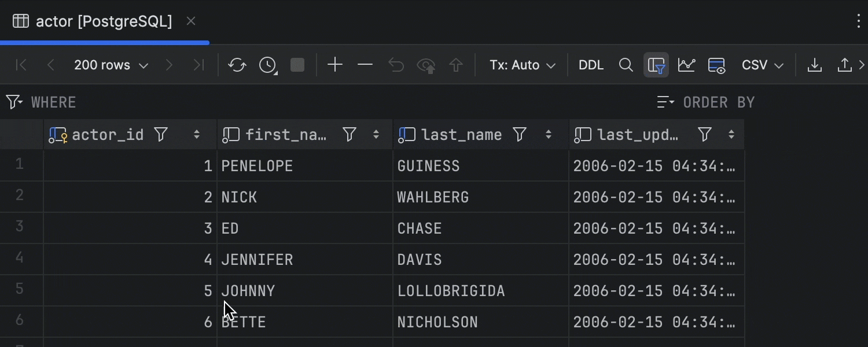Click the Import Data upload icon
Viewport: 868px width, 347px height.
coord(844,65)
